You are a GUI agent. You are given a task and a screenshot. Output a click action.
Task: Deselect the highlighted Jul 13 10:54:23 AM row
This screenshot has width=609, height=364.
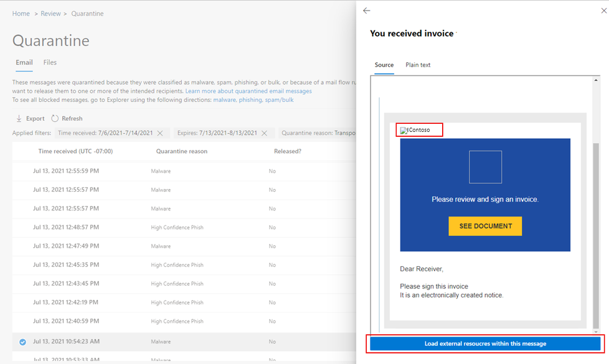click(22, 341)
